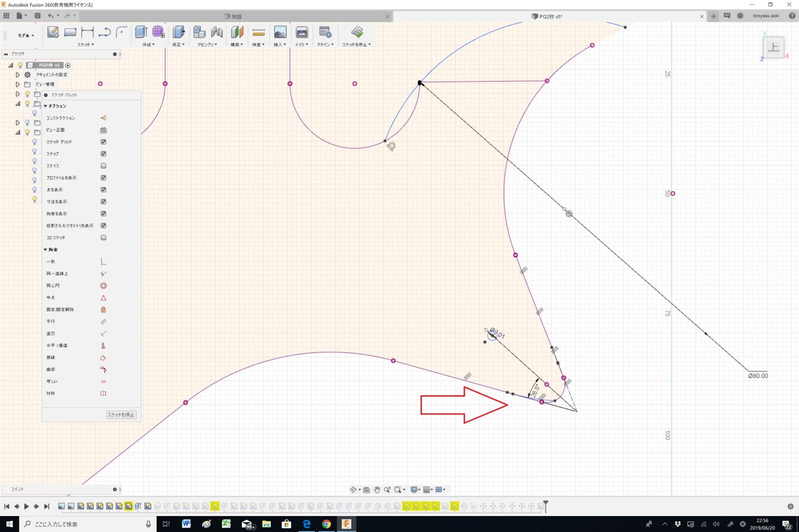Open the Sketch (スケッチ) toolbar menu
Screen dimensions: 799x532
click(x=86, y=44)
